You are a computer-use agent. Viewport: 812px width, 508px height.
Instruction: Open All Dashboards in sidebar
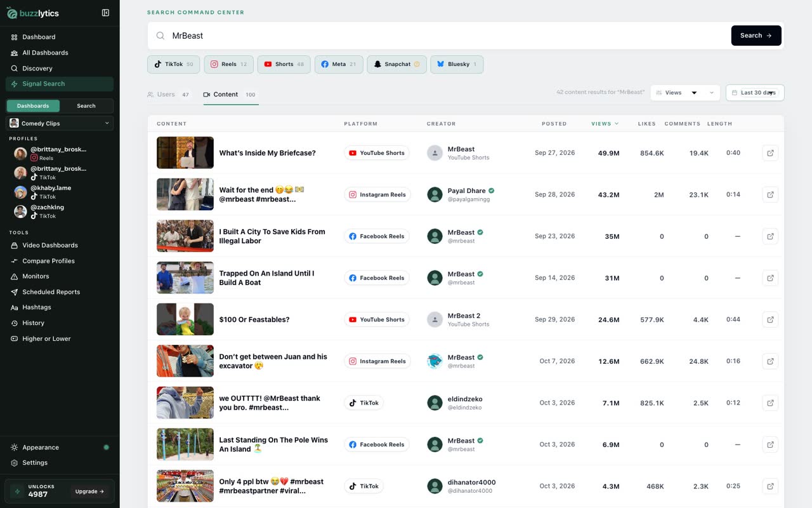(60, 53)
